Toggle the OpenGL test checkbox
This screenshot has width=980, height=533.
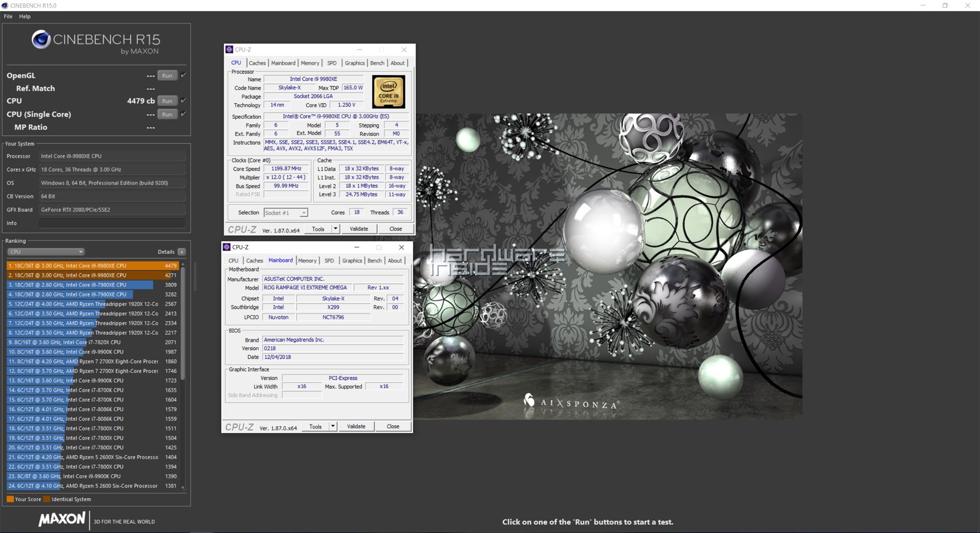point(184,75)
